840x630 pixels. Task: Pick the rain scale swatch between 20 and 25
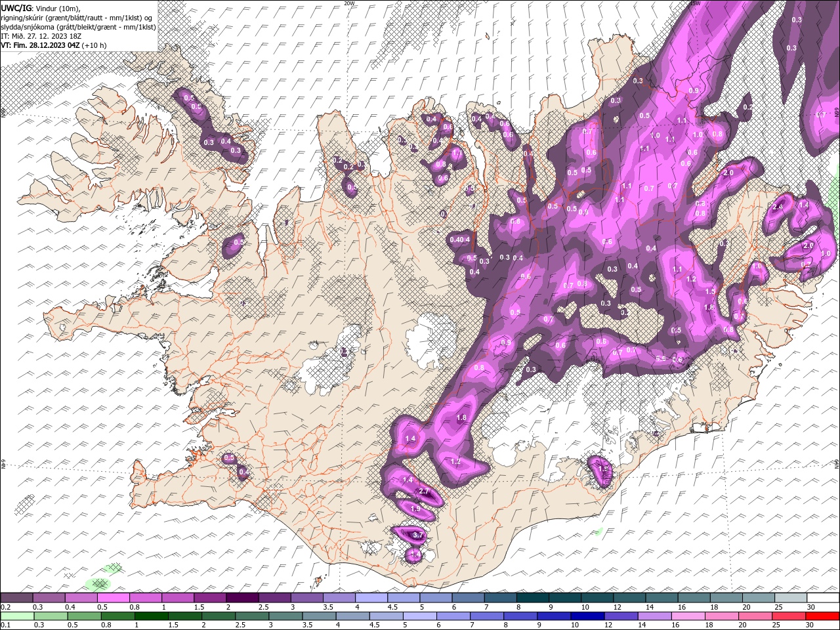[756, 616]
